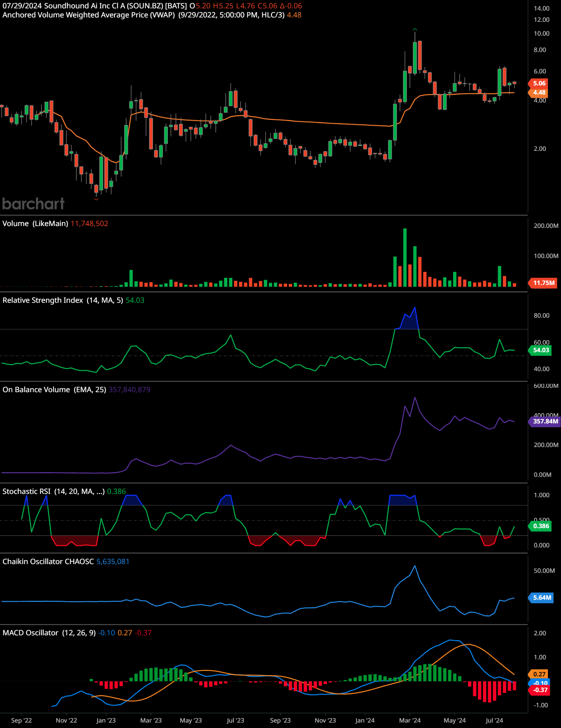Select the MACD Oscillator (12, 26, 9) label
Viewport: 561px width, 728px height.
coord(49,633)
